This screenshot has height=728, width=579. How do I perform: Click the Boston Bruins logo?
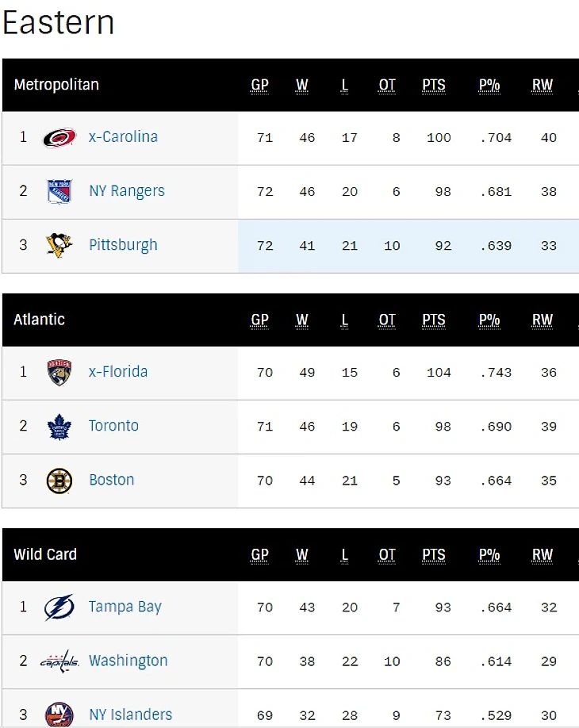coord(59,480)
